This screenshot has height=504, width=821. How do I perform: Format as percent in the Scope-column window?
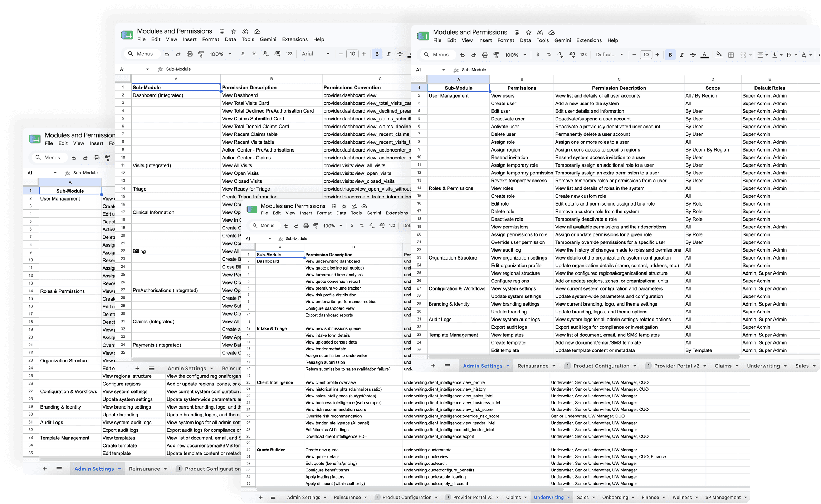pyautogui.click(x=549, y=55)
